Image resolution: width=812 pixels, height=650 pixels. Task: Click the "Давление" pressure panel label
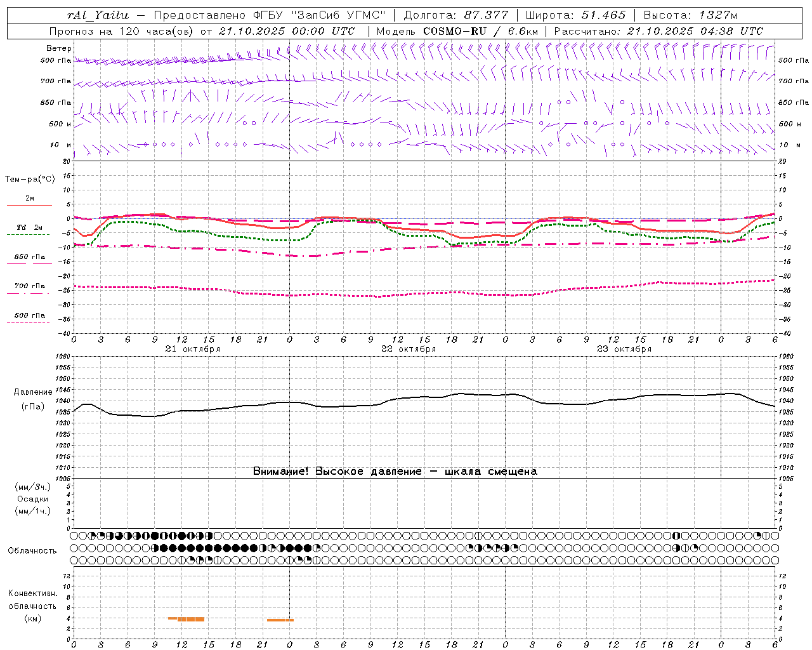(x=33, y=392)
